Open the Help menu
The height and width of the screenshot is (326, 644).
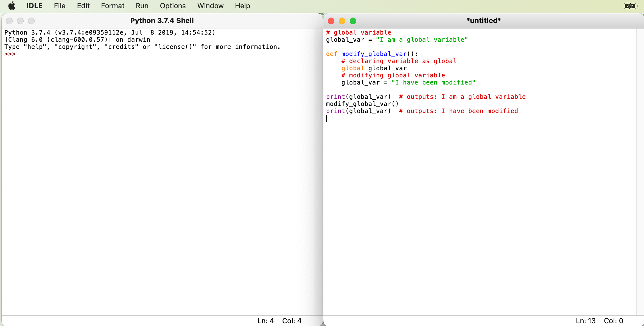point(242,6)
